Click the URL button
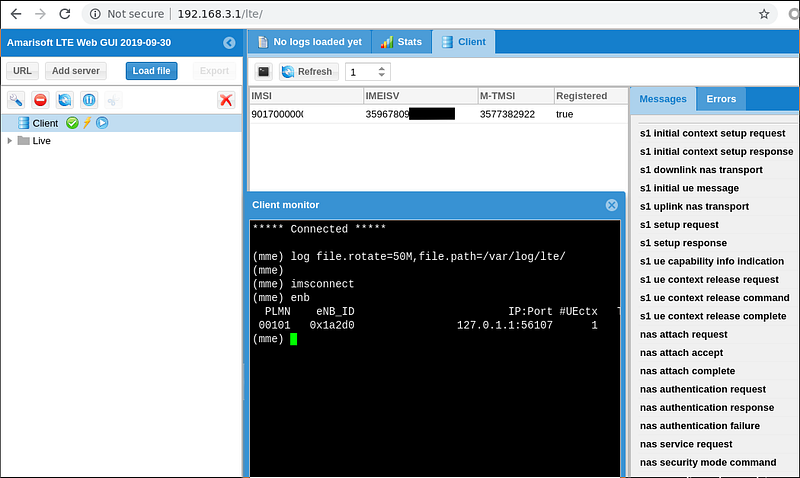This screenshot has width=800, height=478. point(22,71)
